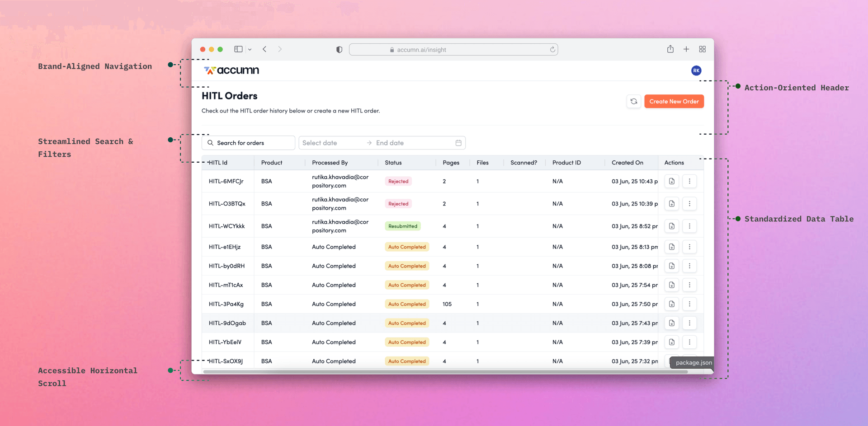Open sidebar options dropdown chevron
This screenshot has width=868, height=426.
pyautogui.click(x=250, y=50)
